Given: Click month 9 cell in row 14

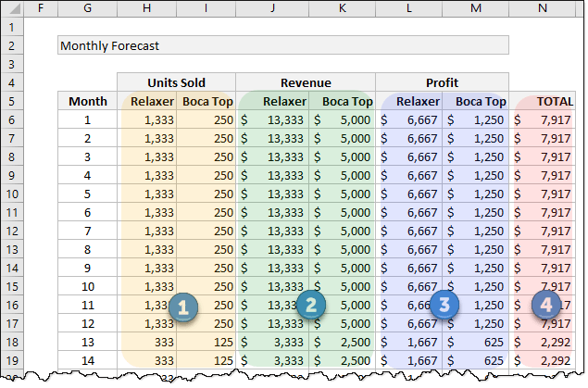Looking at the screenshot, I should [x=87, y=268].
